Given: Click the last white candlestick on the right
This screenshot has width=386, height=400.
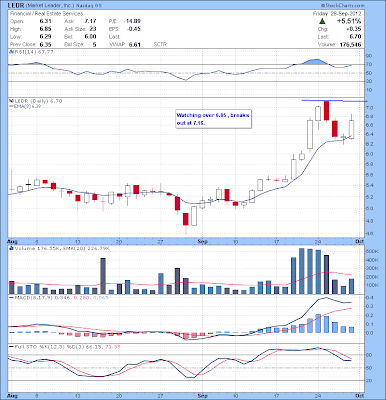Looking at the screenshot, I should (x=351, y=129).
